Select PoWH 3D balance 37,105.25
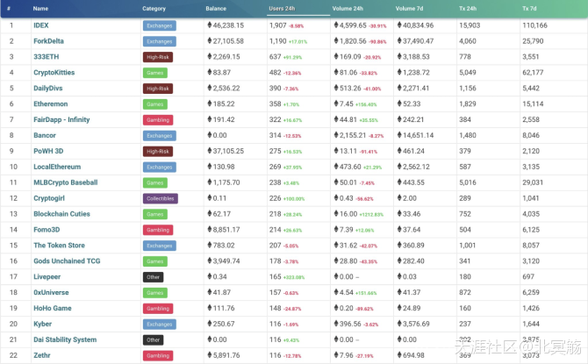Viewport: 588px width, 364px height. [x=228, y=152]
